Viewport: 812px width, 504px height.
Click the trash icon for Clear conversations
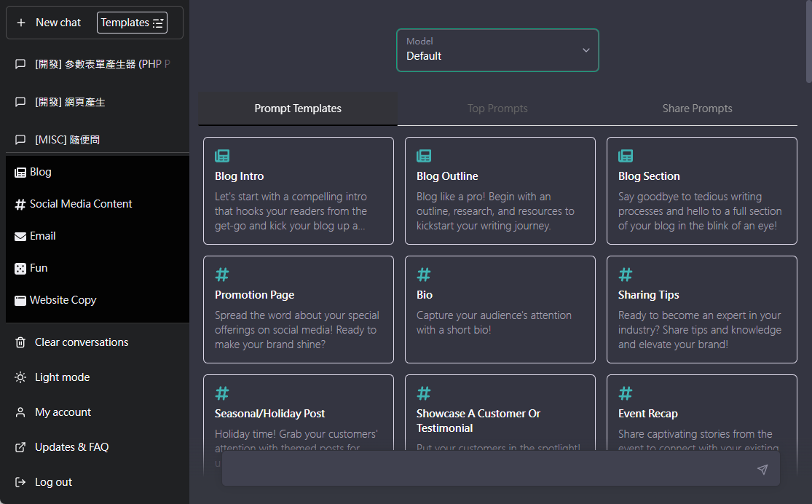pyautogui.click(x=20, y=342)
